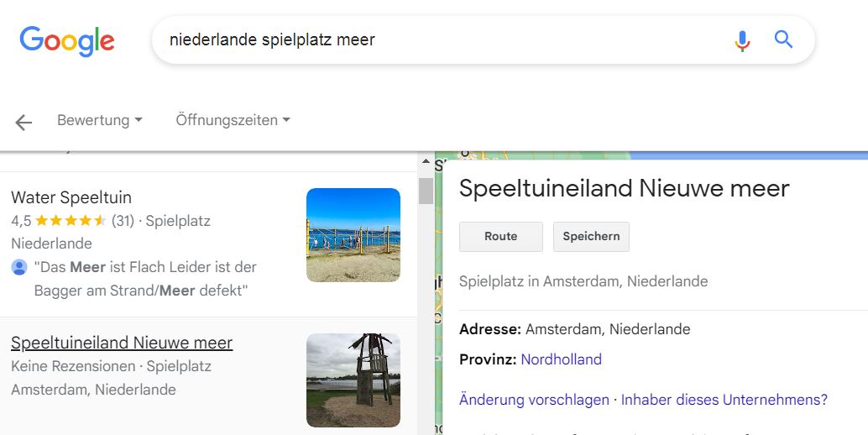Click the scrollbar up arrow in results list

[x=426, y=161]
